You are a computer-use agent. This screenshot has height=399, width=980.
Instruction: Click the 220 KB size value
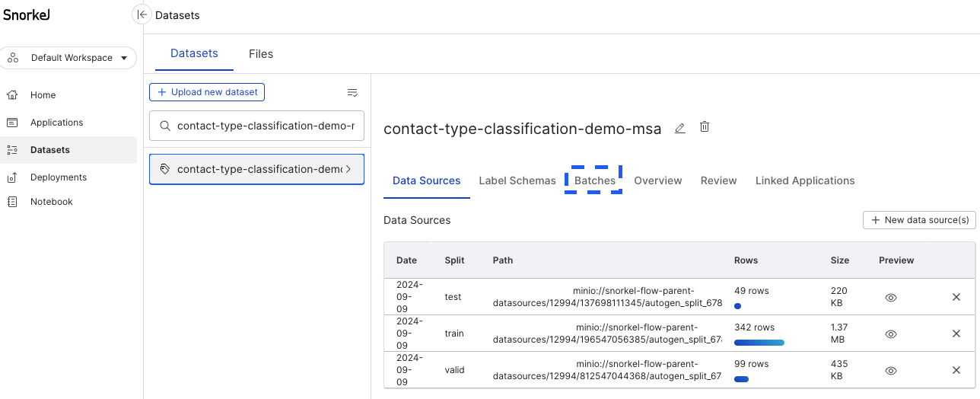click(841, 297)
